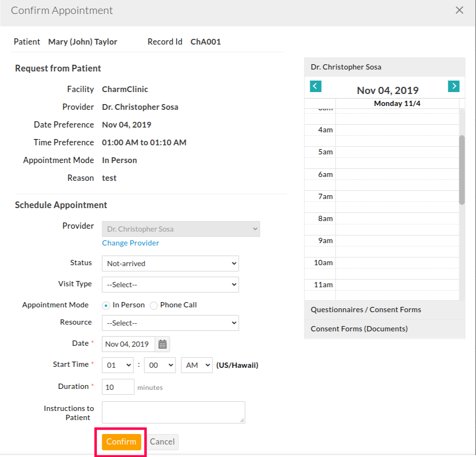The height and width of the screenshot is (457, 476).
Task: Open the Status dropdown
Action: pos(170,263)
